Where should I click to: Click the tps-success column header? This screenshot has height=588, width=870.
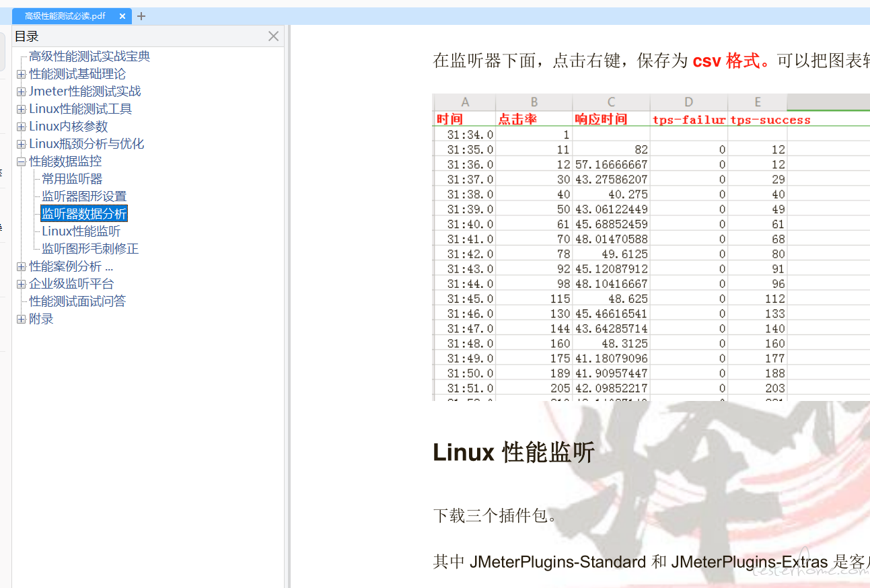(770, 120)
